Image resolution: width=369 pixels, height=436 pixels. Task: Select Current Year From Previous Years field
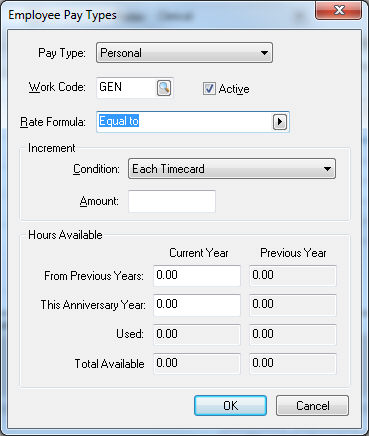(x=197, y=276)
